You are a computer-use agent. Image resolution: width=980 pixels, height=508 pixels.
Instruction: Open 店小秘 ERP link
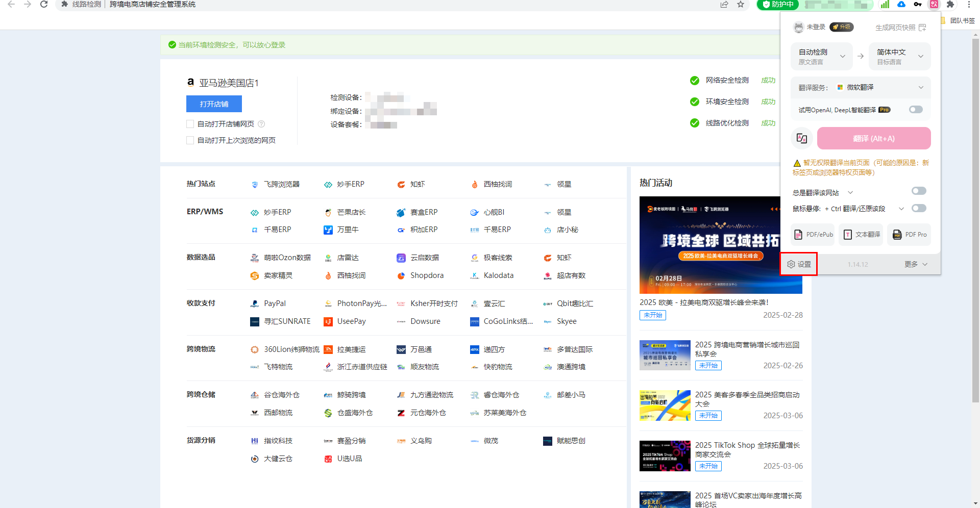560,230
